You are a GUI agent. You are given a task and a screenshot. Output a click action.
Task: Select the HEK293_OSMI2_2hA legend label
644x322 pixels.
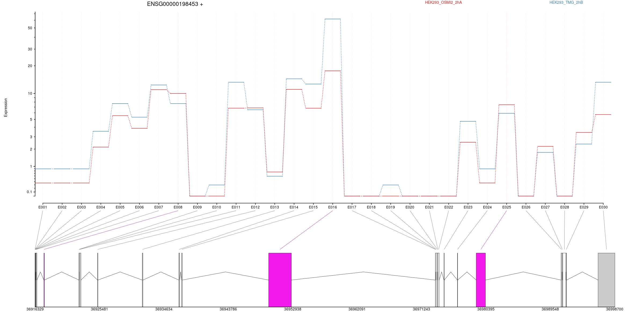443,2
